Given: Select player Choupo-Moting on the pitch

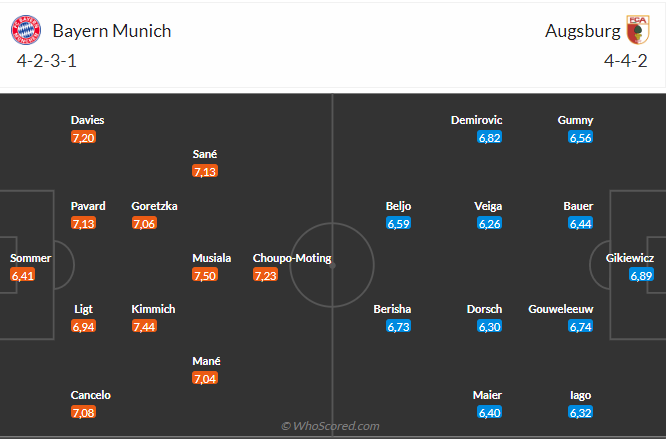Looking at the screenshot, I should tap(292, 258).
